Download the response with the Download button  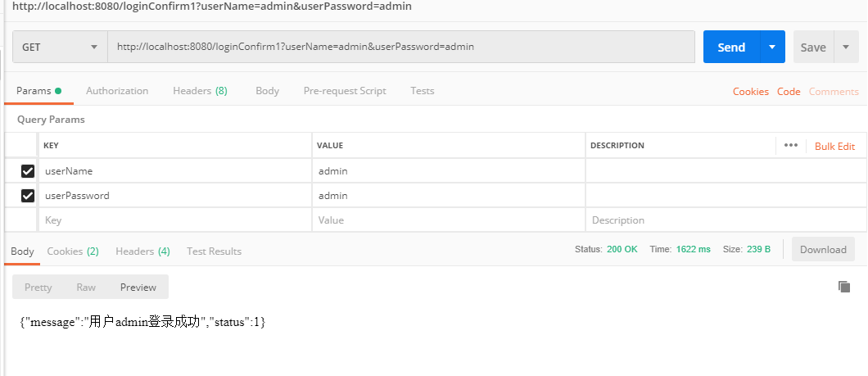(823, 250)
